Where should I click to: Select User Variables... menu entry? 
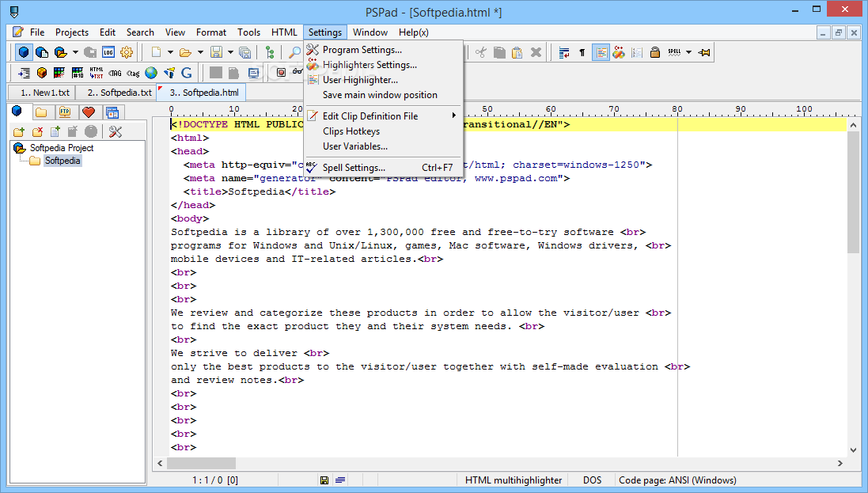[x=383, y=146]
